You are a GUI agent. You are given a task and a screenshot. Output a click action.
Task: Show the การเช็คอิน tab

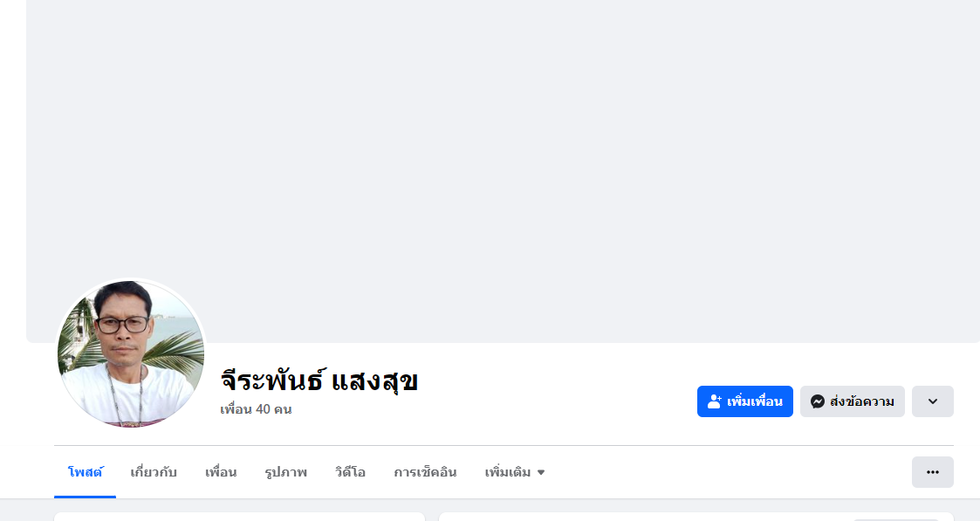coord(425,472)
